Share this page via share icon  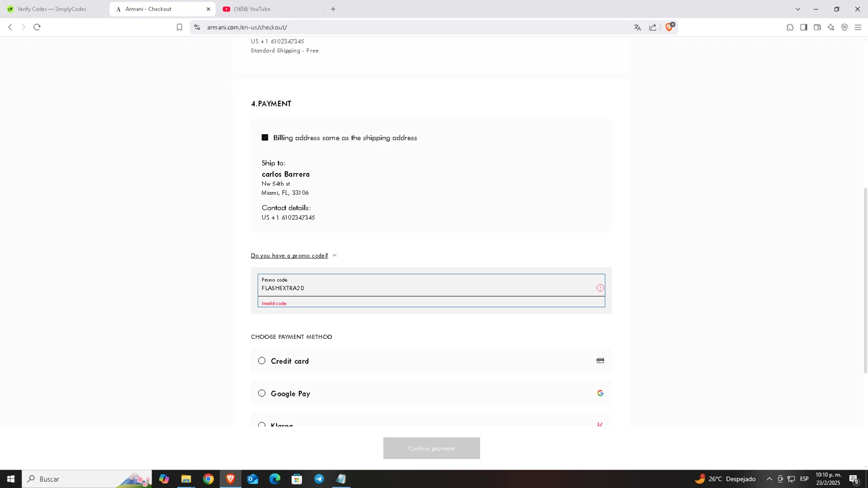tap(653, 27)
